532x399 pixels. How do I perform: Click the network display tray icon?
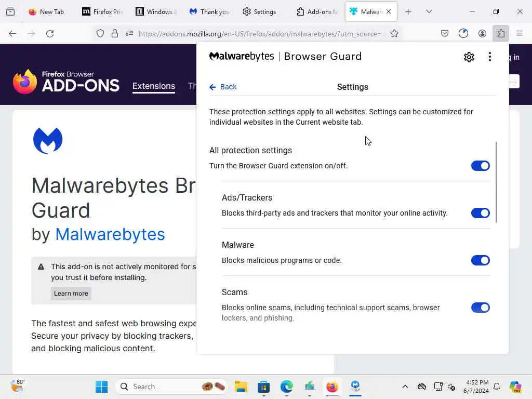click(x=438, y=387)
